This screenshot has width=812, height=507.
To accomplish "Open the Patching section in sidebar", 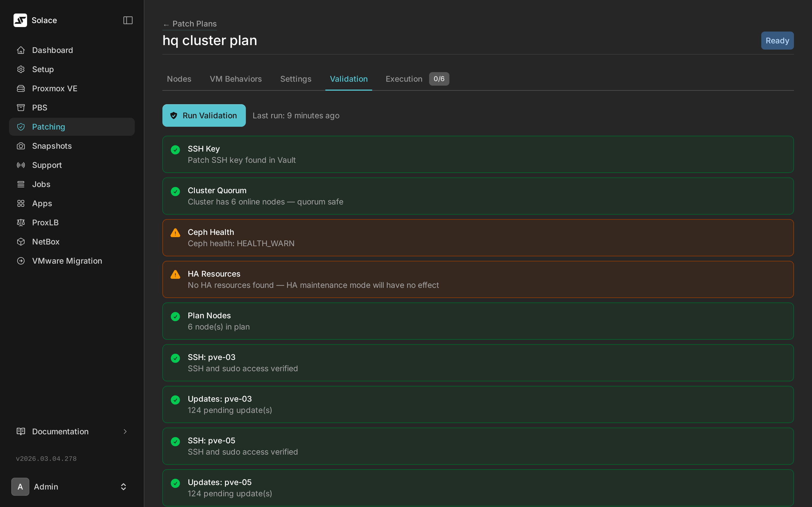I will click(x=48, y=126).
